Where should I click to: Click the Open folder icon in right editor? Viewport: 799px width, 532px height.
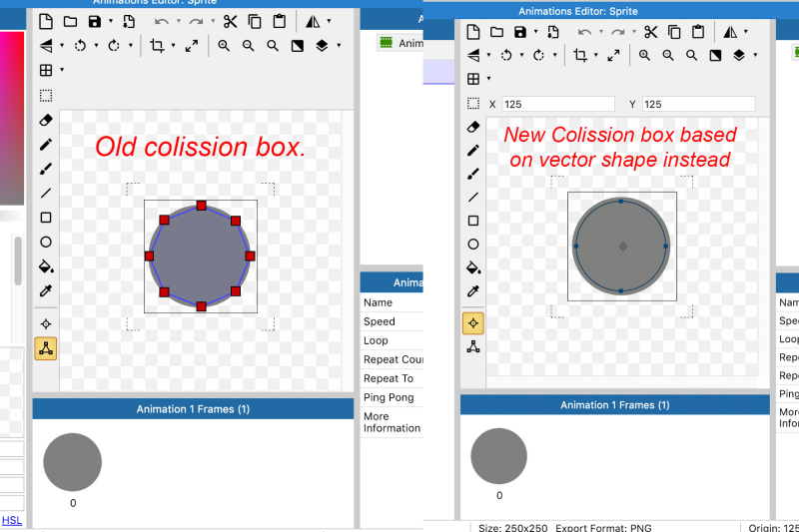click(x=497, y=32)
